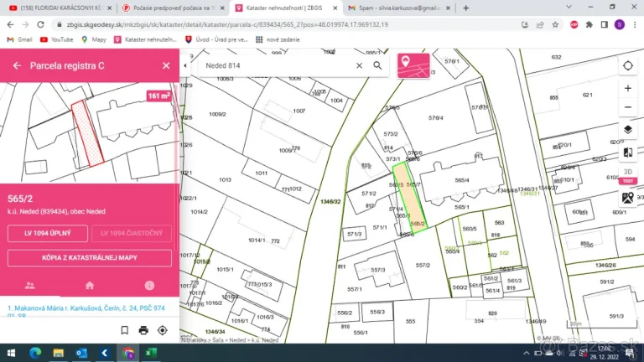Open the share page icon
Image resolution: width=644 pixels, height=362 pixels.
pyautogui.click(x=540, y=24)
